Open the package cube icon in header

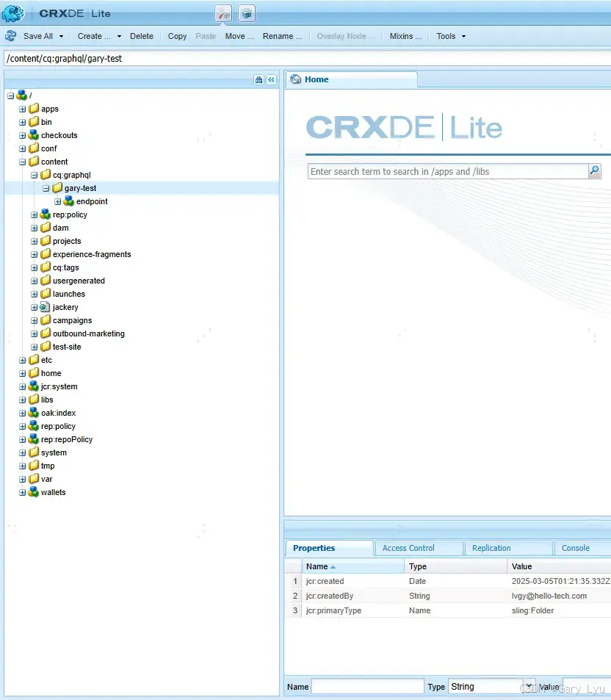click(x=247, y=13)
